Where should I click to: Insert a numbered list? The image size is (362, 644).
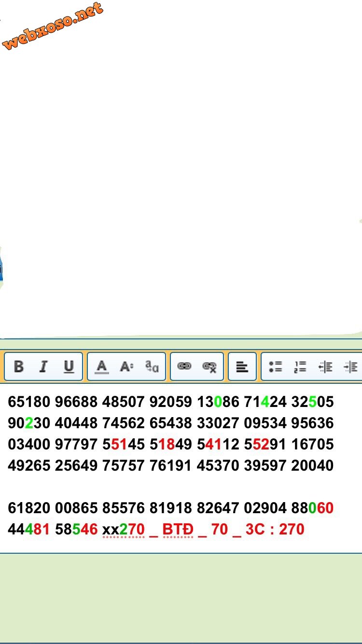[x=300, y=367]
